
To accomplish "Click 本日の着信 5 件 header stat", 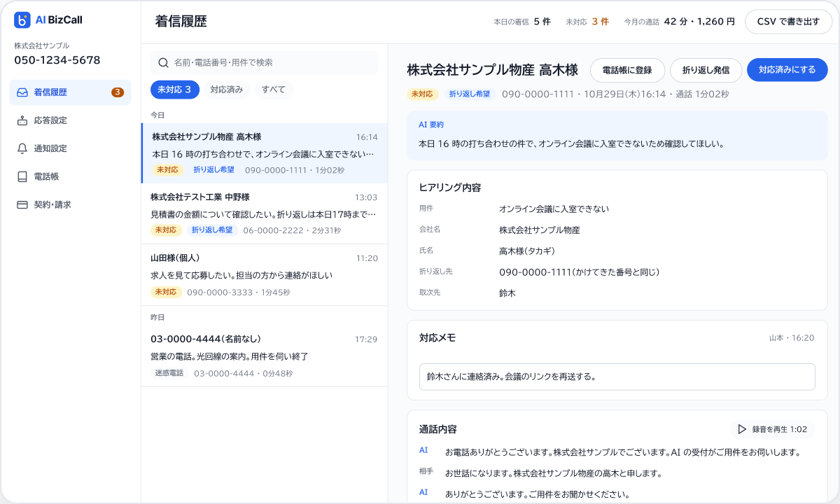I will click(522, 22).
